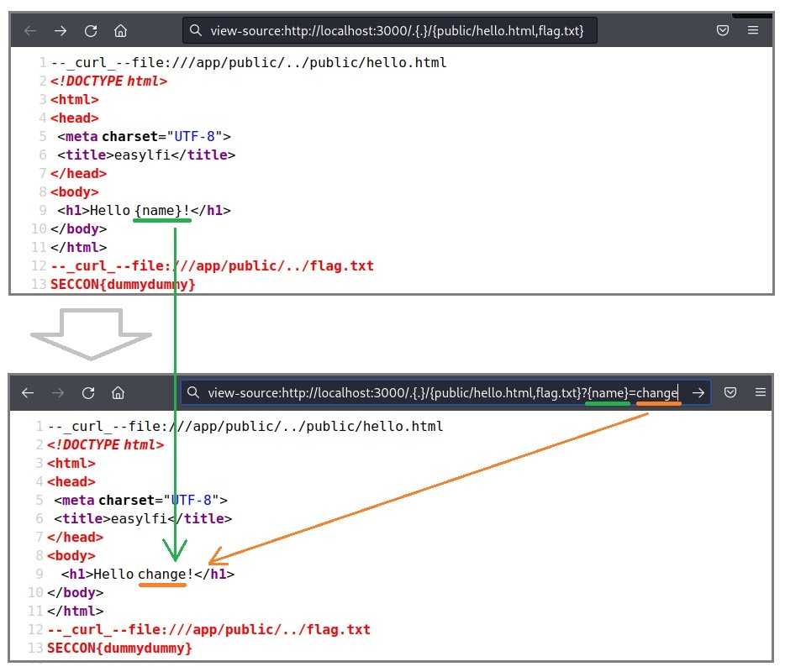
Task: Click 'Hello change!' line in lower source
Action: [148, 575]
